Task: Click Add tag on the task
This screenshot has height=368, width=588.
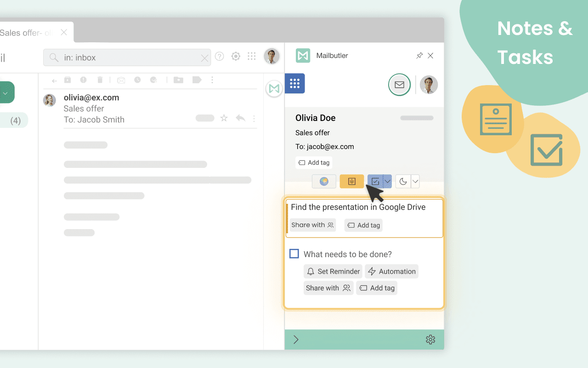Action: pyautogui.click(x=377, y=288)
